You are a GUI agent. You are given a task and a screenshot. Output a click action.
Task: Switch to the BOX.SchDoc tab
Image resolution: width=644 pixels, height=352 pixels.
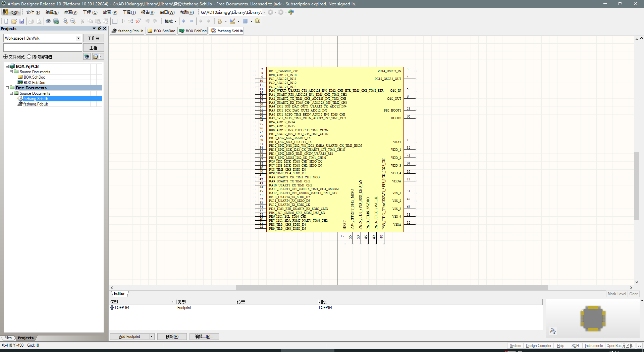[x=161, y=31]
